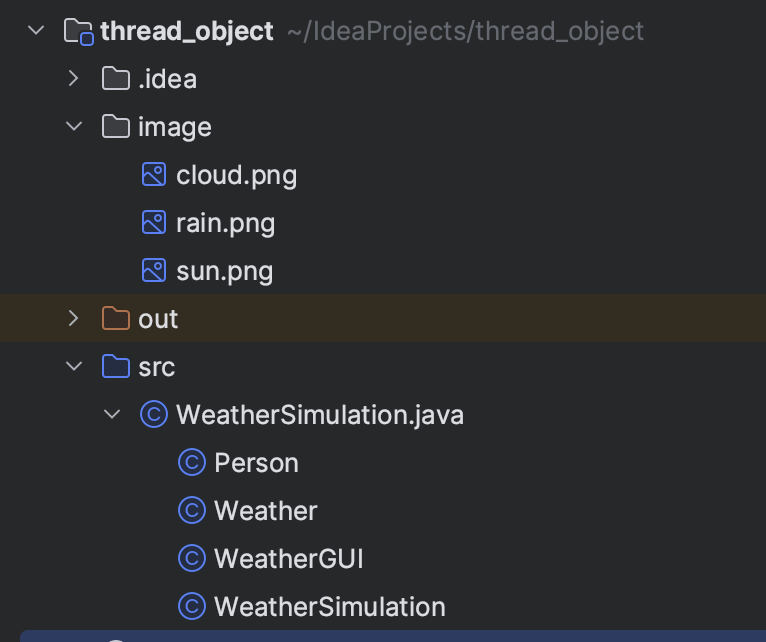Collapse the thread_object project root

click(x=37, y=31)
